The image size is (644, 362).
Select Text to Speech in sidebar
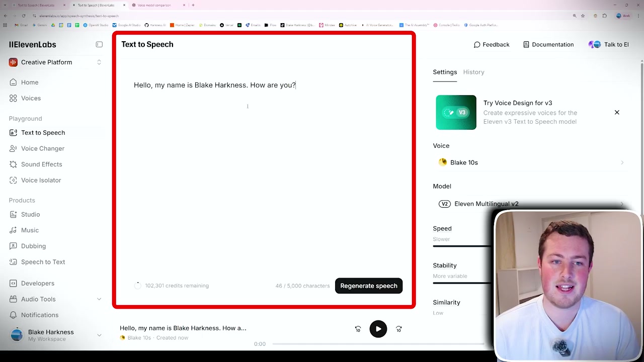(x=43, y=133)
